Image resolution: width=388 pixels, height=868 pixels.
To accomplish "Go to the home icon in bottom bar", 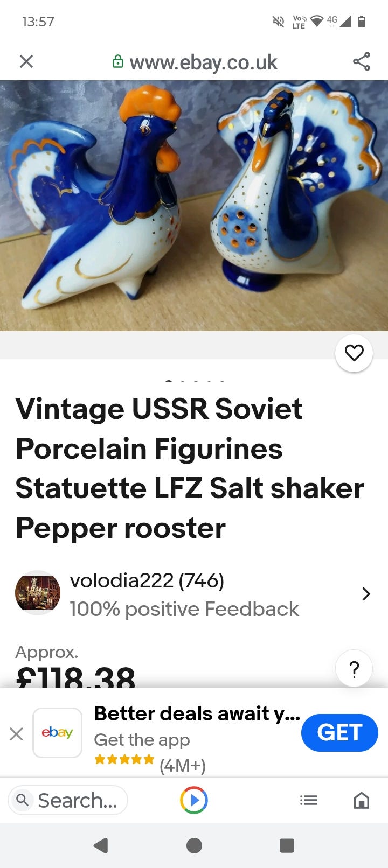I will tap(362, 800).
